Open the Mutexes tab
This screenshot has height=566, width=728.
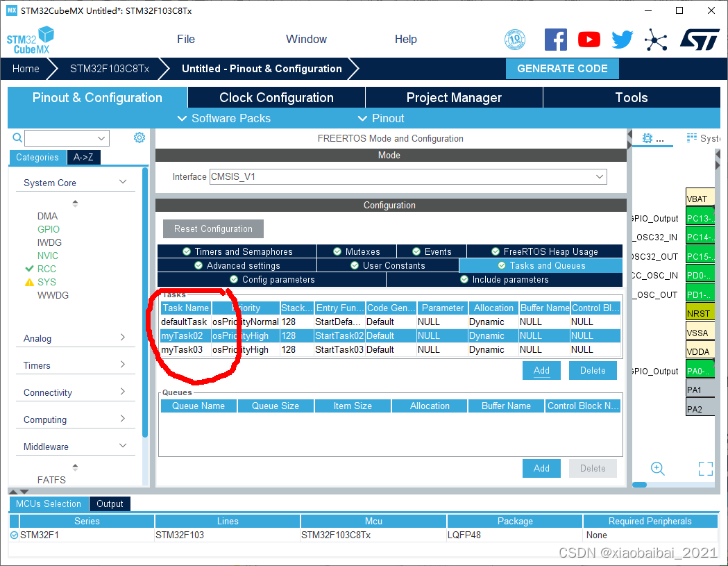357,251
